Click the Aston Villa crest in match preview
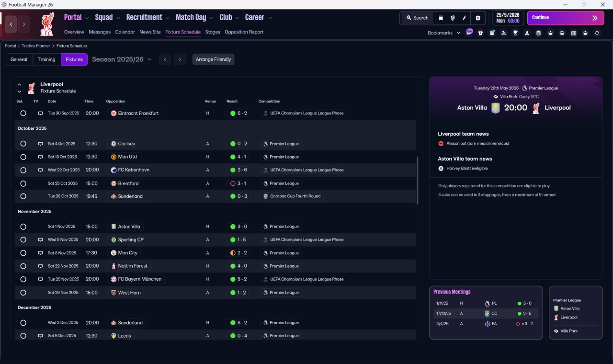613x364 pixels. pyautogui.click(x=496, y=108)
